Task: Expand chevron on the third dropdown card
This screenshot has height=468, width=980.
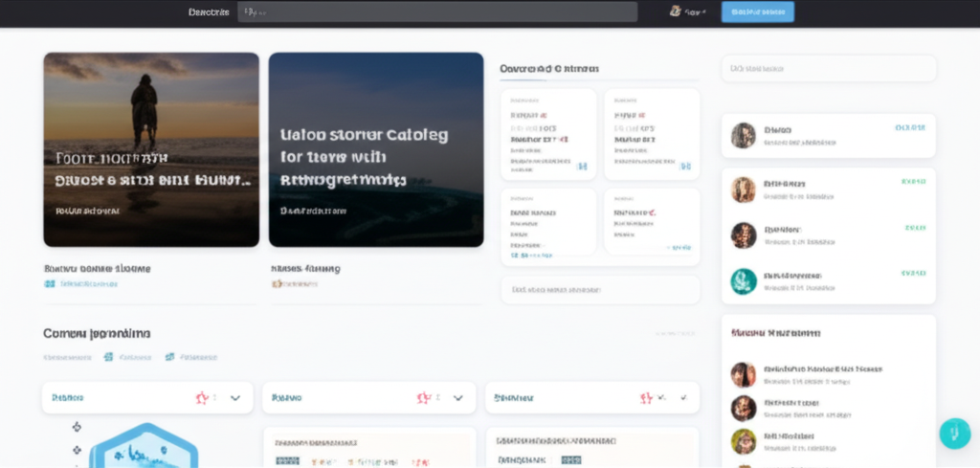Action: pos(683,397)
